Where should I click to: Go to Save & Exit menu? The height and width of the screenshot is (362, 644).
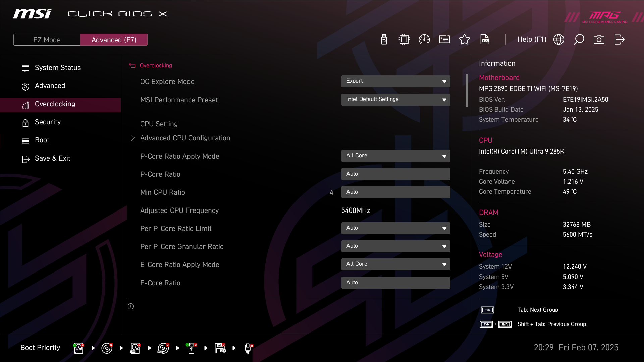(52, 158)
